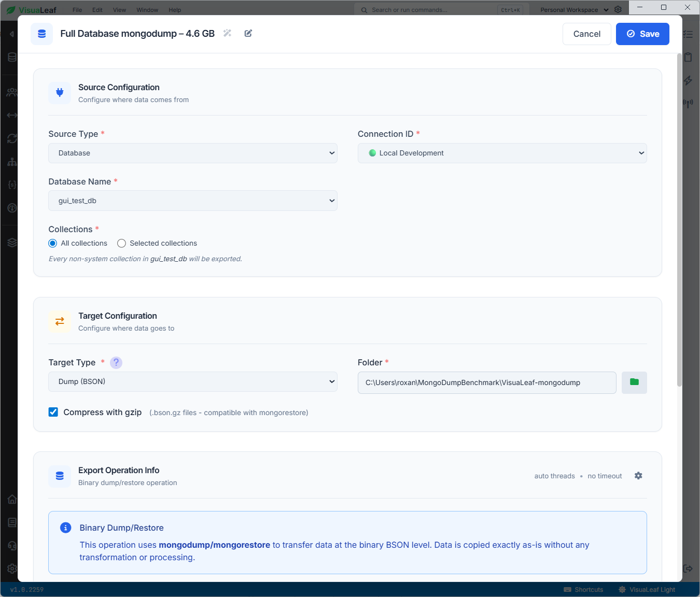Click the gauge dashboard icon in sidebar
The image size is (700, 597).
[x=12, y=208]
